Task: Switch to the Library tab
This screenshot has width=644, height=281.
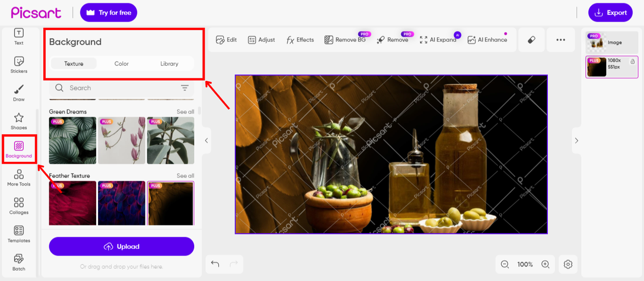Action: click(169, 64)
